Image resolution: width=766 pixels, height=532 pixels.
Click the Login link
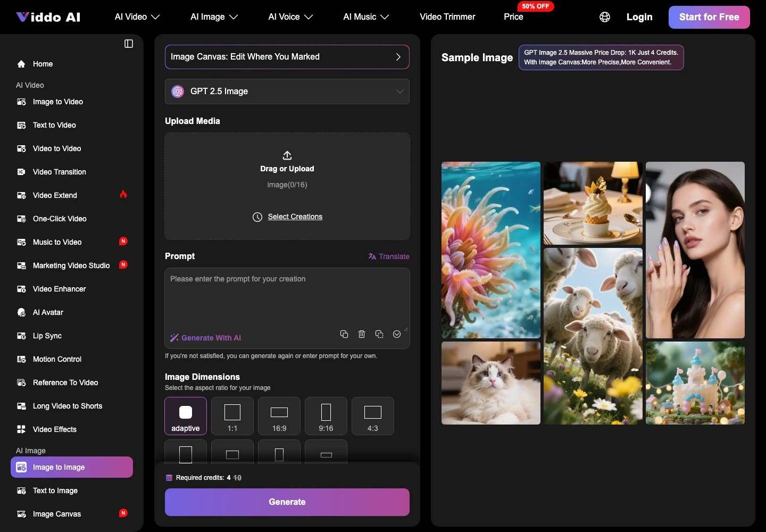tap(639, 17)
